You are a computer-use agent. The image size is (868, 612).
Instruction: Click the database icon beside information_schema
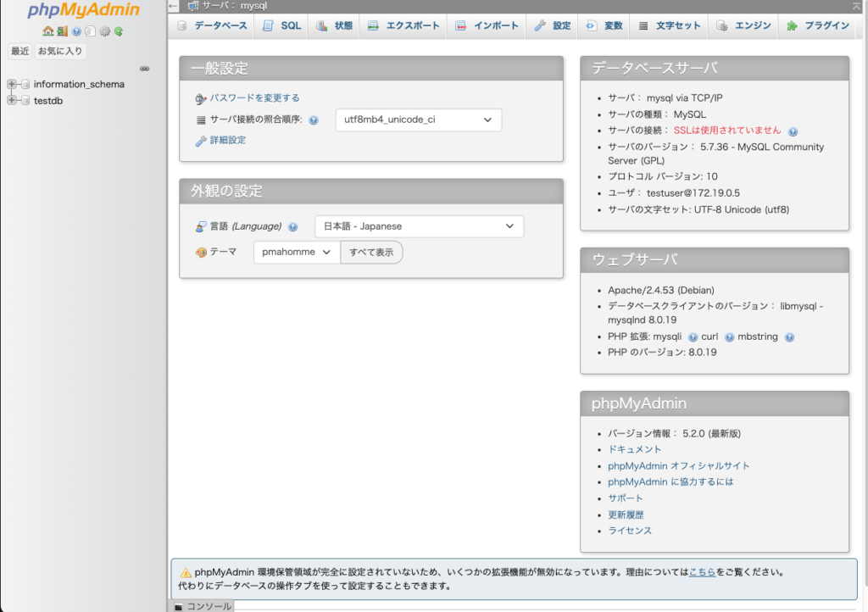point(25,84)
